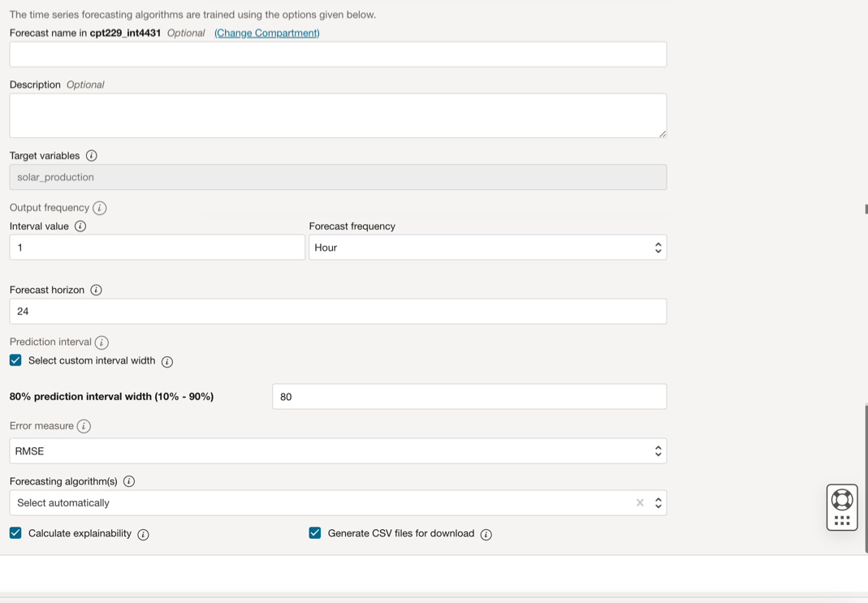This screenshot has height=603, width=868.
Task: Click info icon next to Generate CSV files
Action: (486, 534)
